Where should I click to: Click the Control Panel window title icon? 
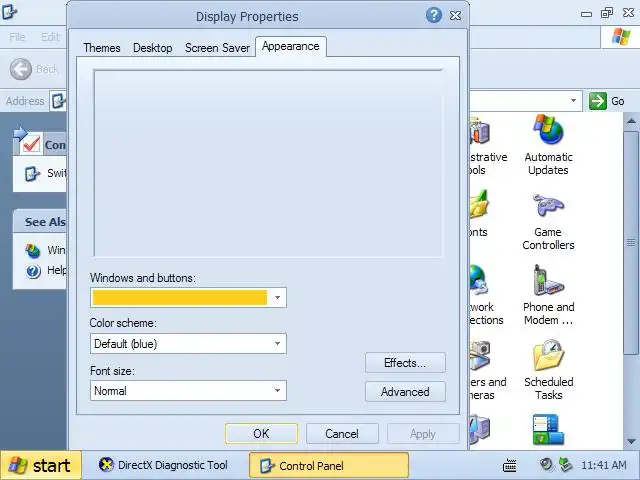[10, 11]
